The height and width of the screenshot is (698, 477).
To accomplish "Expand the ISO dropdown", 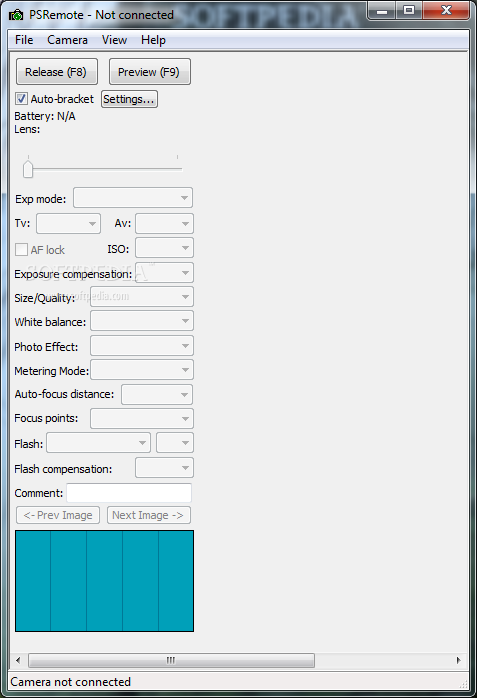I will [x=164, y=248].
